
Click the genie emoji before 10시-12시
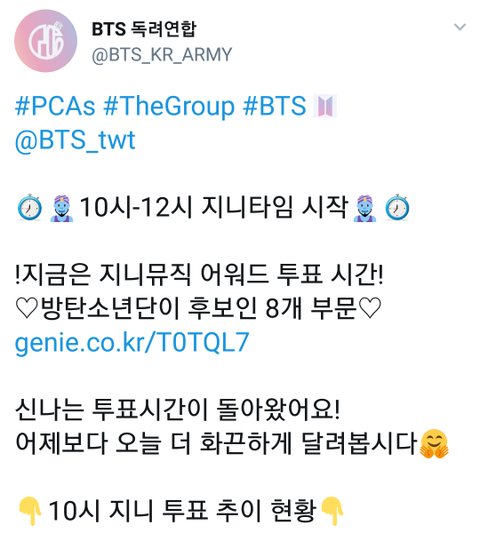pyautogui.click(x=62, y=208)
